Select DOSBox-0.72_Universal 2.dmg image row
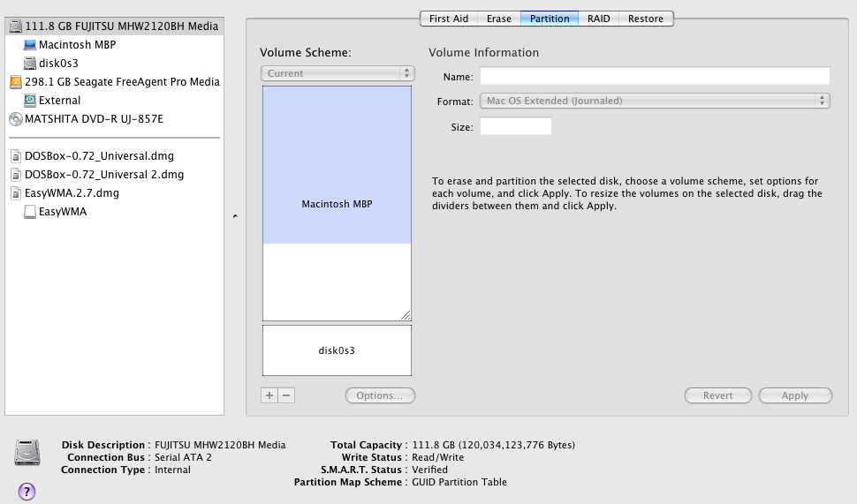The image size is (857, 504). (114, 175)
